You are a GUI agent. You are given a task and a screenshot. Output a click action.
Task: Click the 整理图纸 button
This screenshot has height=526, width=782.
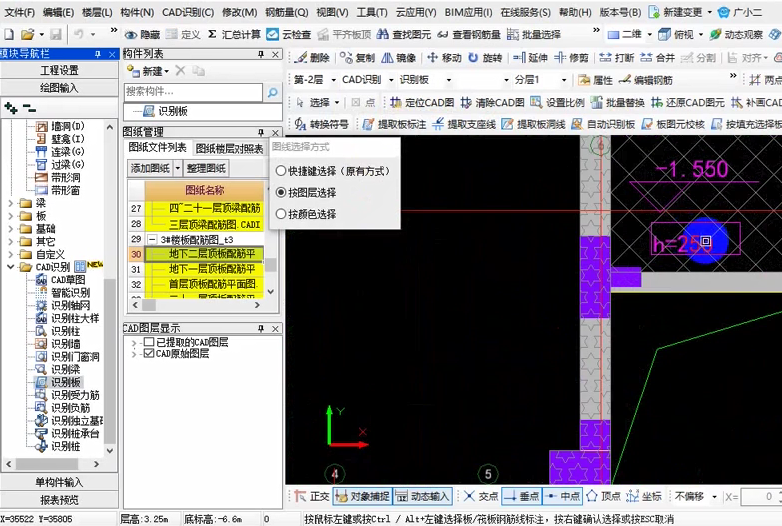[x=206, y=168]
